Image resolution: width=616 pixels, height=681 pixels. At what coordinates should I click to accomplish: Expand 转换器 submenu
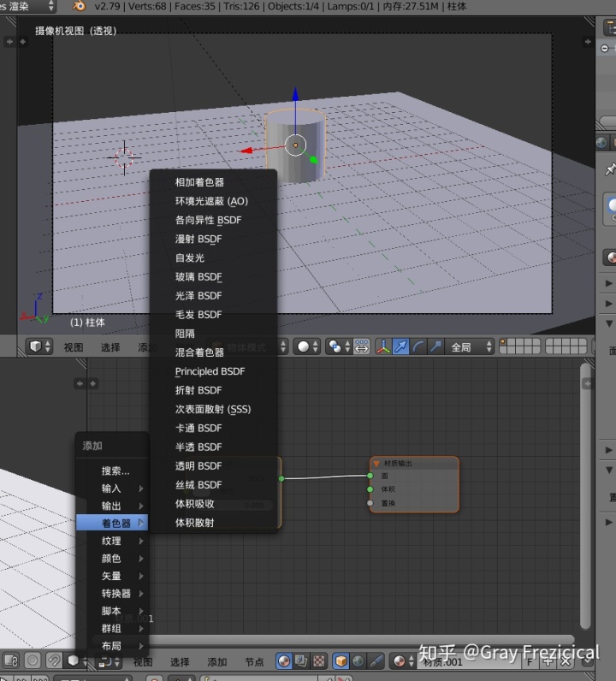point(112,593)
